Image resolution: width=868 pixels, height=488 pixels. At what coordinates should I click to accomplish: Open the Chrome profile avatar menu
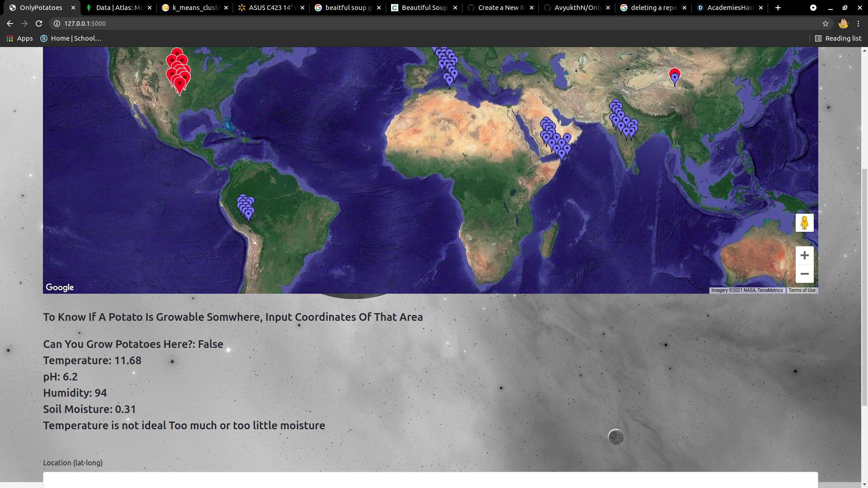(843, 23)
